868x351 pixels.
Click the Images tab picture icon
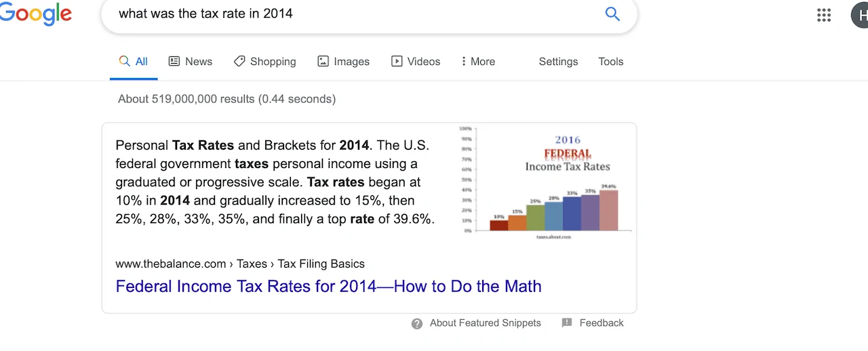(323, 61)
